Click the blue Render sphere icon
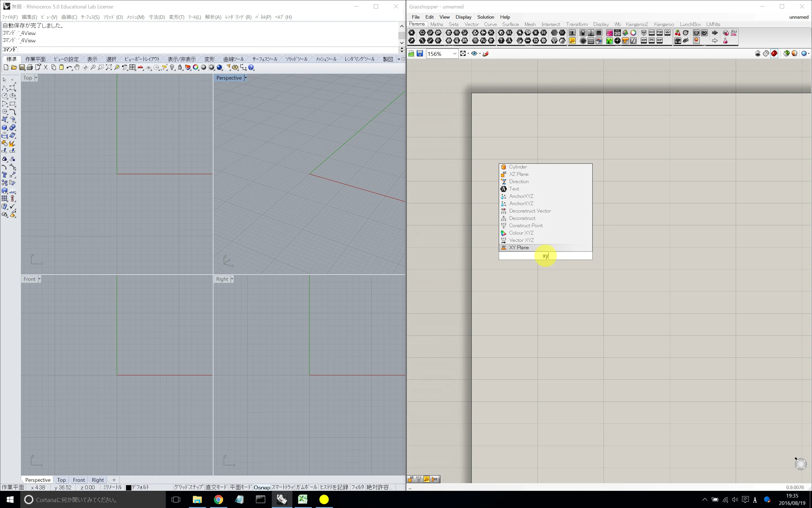The image size is (812, 508). 219,67
